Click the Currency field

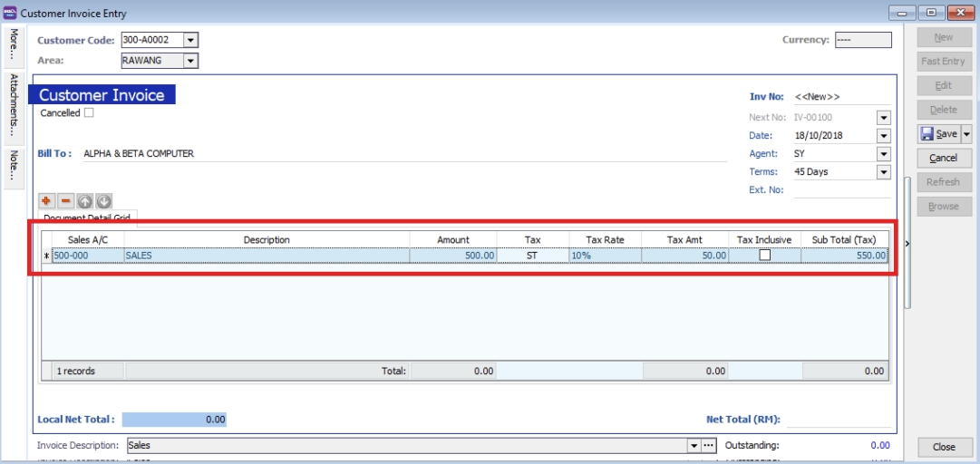pos(863,40)
